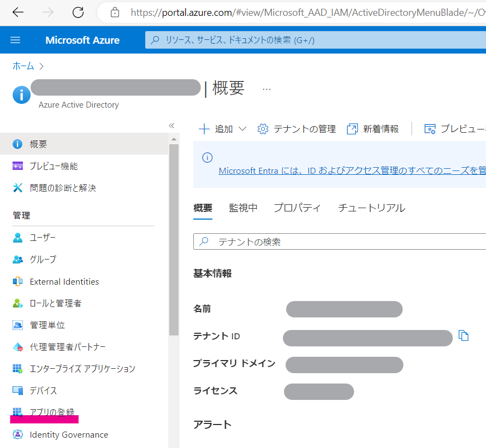Click into the テナントの検索 search field
The image size is (486, 448).
[340, 241]
